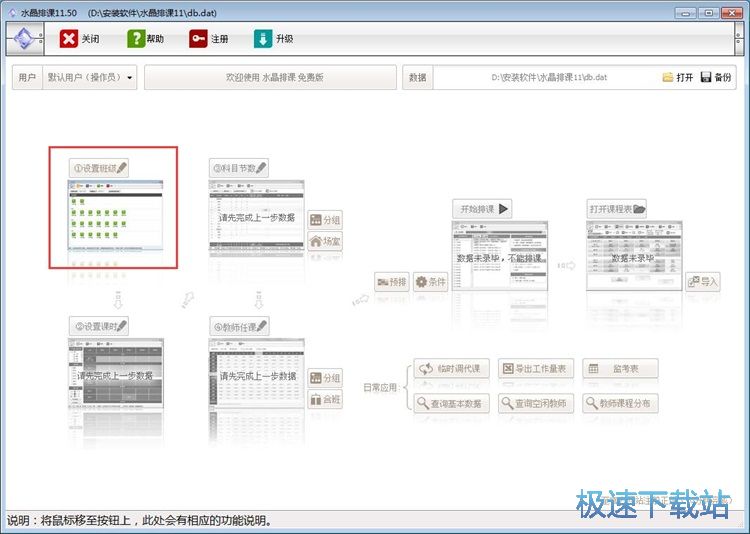
Task: Click the 导出工作量表 Excel icon button
Action: [x=536, y=368]
